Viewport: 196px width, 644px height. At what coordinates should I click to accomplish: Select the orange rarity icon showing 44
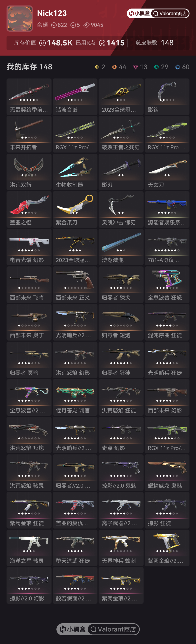114,67
